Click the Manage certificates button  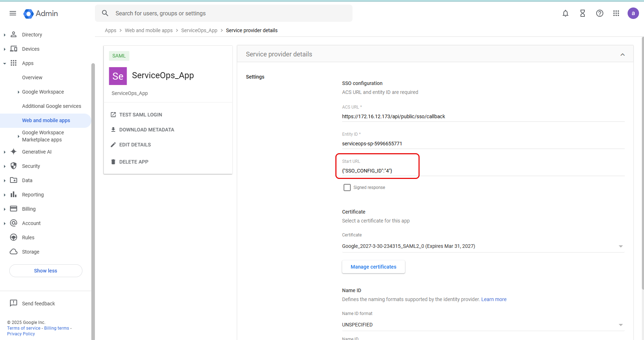(x=373, y=267)
